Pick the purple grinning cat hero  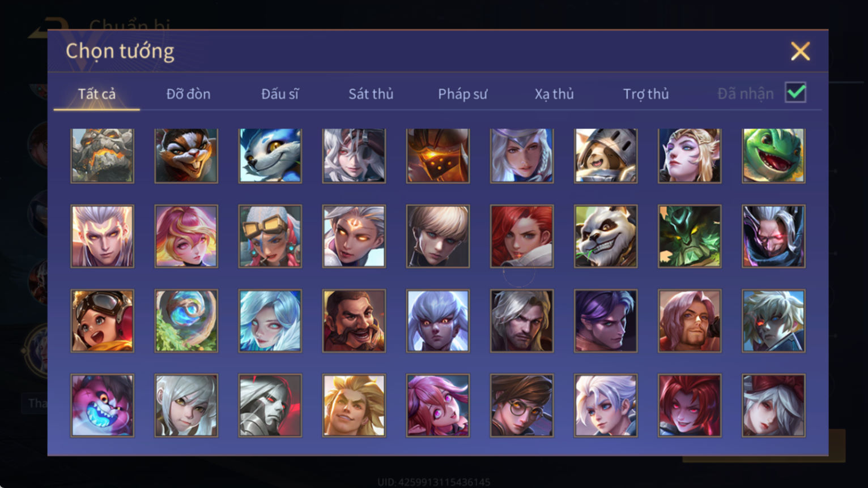click(102, 405)
